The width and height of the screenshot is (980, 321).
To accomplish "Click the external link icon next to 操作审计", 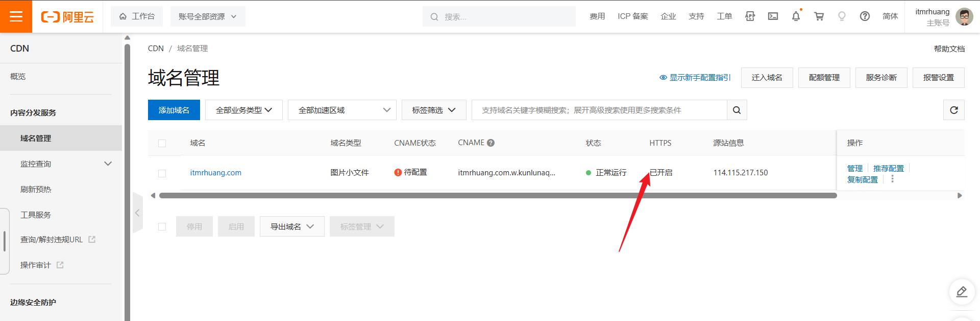I will click(x=60, y=265).
